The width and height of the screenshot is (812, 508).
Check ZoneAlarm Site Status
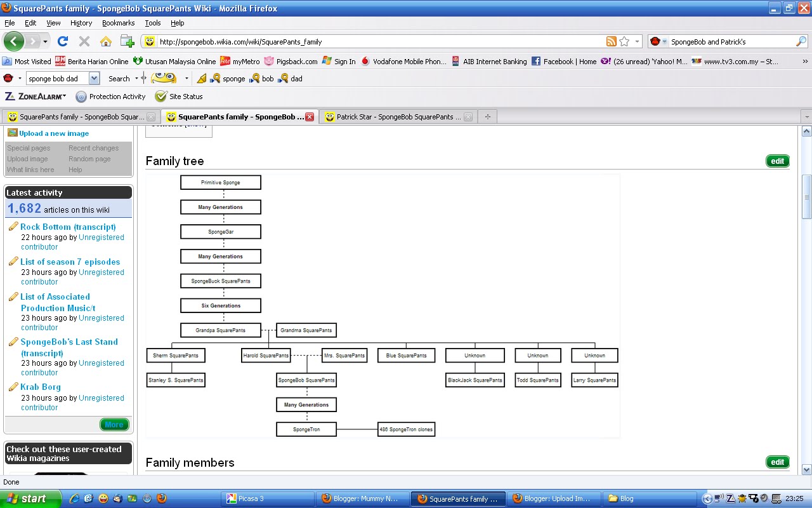[179, 97]
